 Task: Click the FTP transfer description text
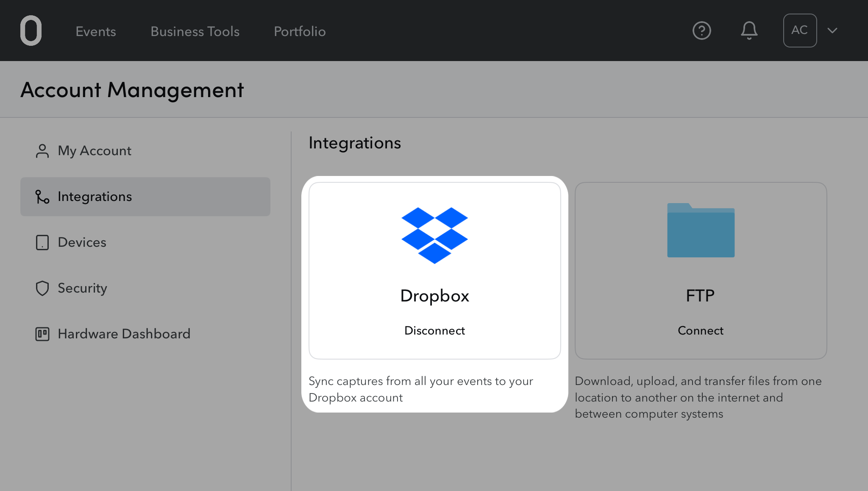coord(698,397)
